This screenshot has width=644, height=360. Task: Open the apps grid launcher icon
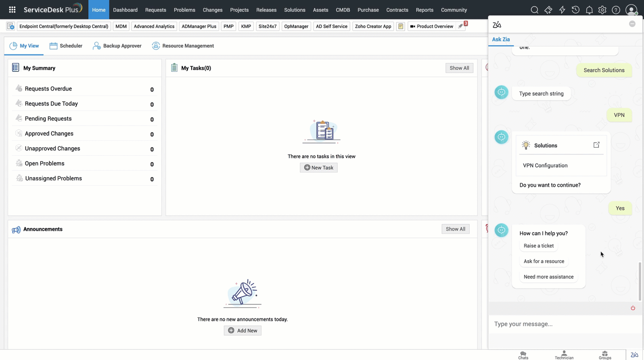click(x=12, y=10)
